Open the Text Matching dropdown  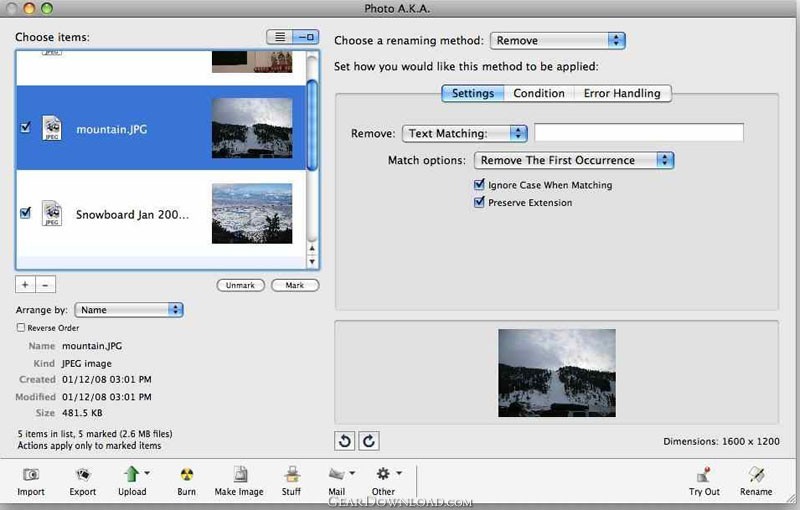[465, 133]
